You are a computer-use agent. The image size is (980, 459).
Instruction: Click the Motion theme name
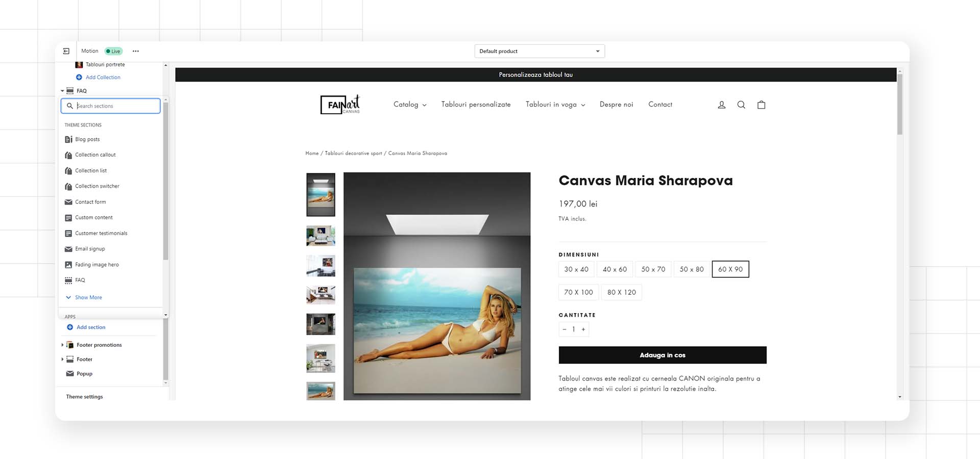(x=89, y=51)
